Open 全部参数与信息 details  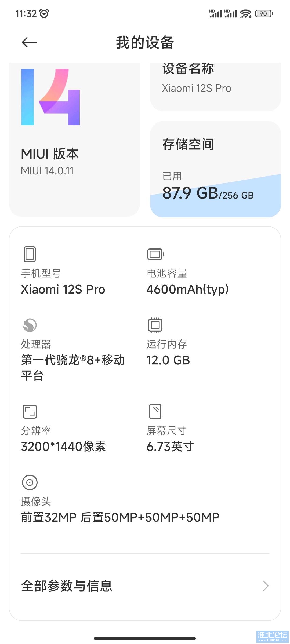click(x=67, y=586)
